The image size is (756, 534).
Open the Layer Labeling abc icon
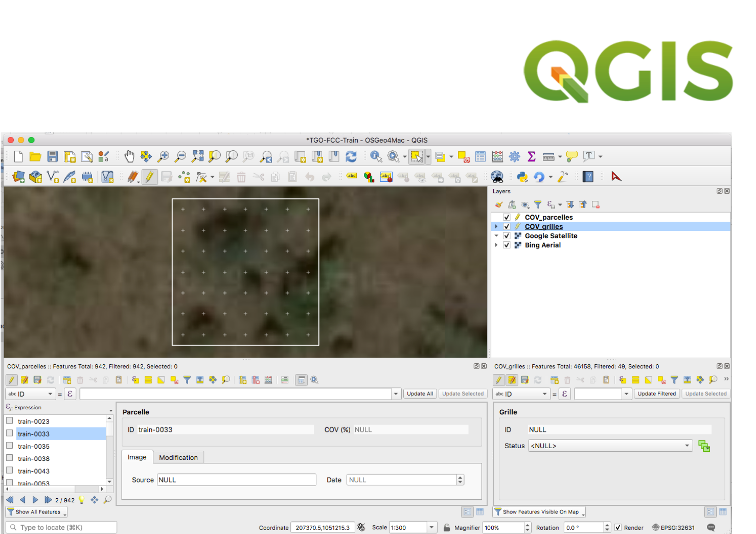(x=352, y=176)
